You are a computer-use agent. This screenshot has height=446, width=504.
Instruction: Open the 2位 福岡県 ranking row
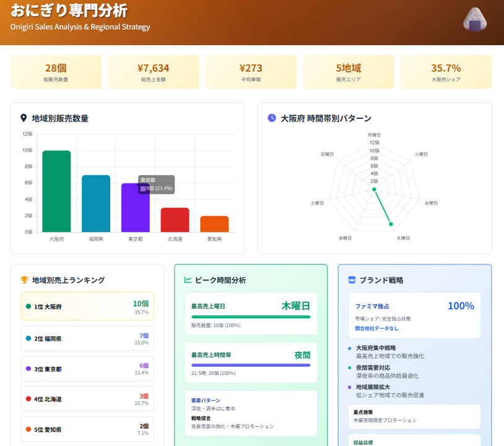87,338
